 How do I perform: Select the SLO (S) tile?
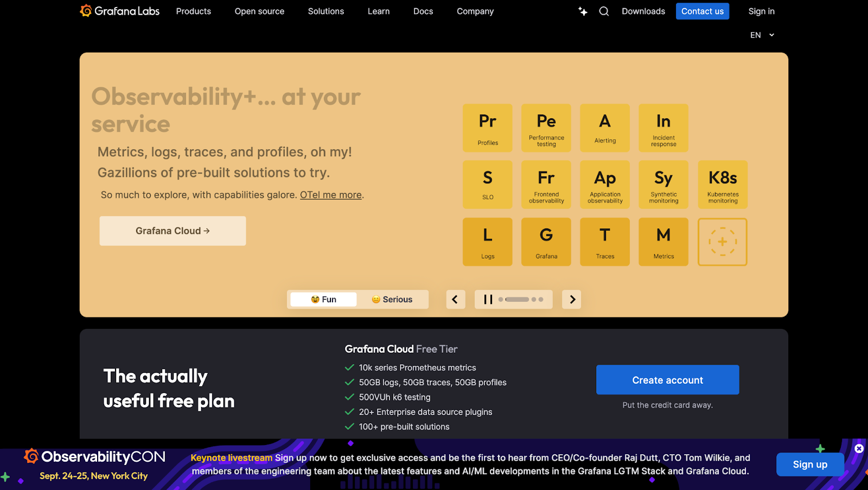click(488, 184)
